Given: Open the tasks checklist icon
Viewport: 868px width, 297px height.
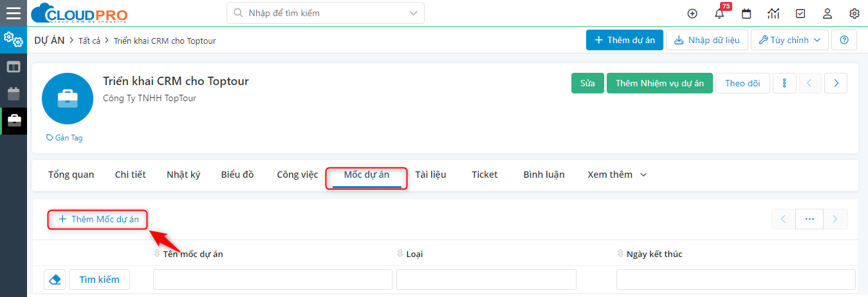Looking at the screenshot, I should tap(800, 14).
